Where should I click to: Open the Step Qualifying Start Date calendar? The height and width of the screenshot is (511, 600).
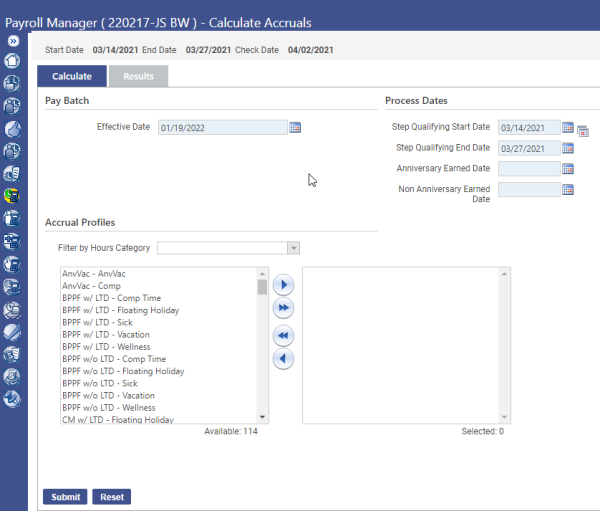568,128
